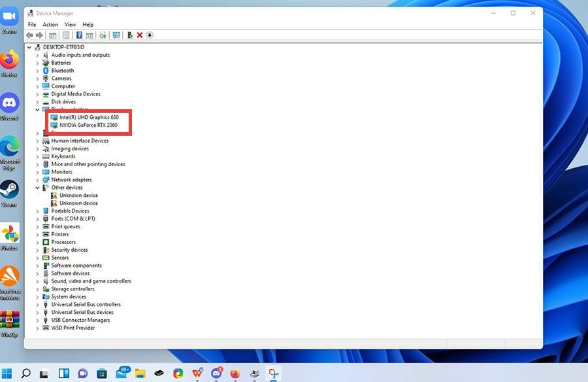588x382 pixels.
Task: Open the Action menu
Action: (50, 24)
